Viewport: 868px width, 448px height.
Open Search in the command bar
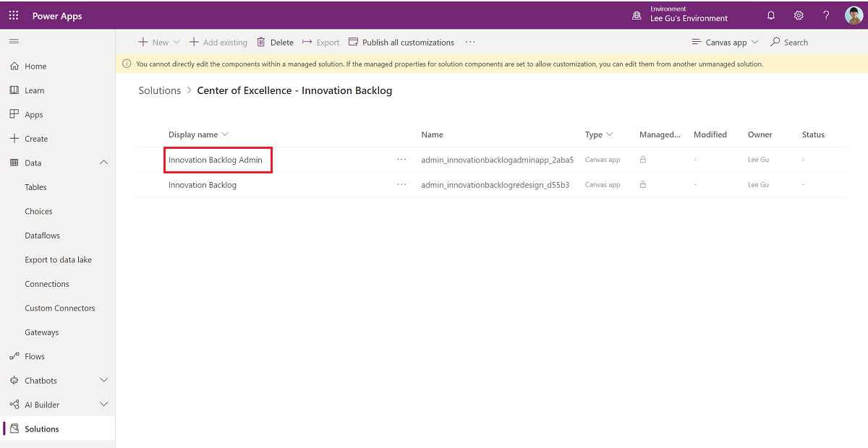tap(788, 42)
